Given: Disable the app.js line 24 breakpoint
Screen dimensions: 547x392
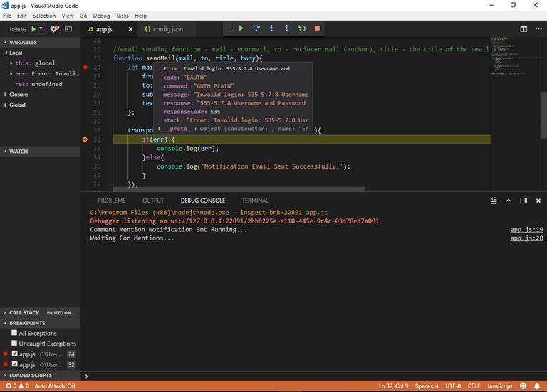Looking at the screenshot, I should tap(15, 354).
